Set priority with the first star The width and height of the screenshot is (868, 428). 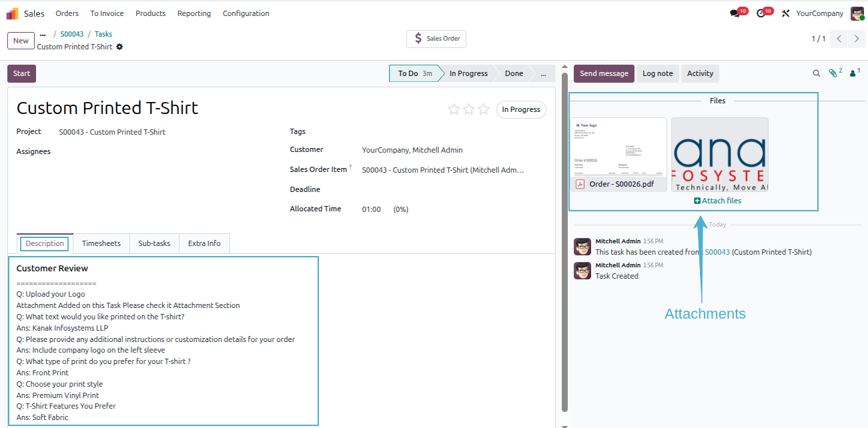pyautogui.click(x=454, y=109)
